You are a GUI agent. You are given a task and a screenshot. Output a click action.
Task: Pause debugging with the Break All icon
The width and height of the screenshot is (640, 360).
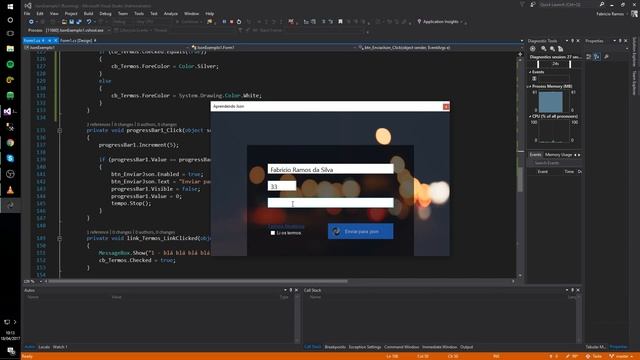pos(224,22)
